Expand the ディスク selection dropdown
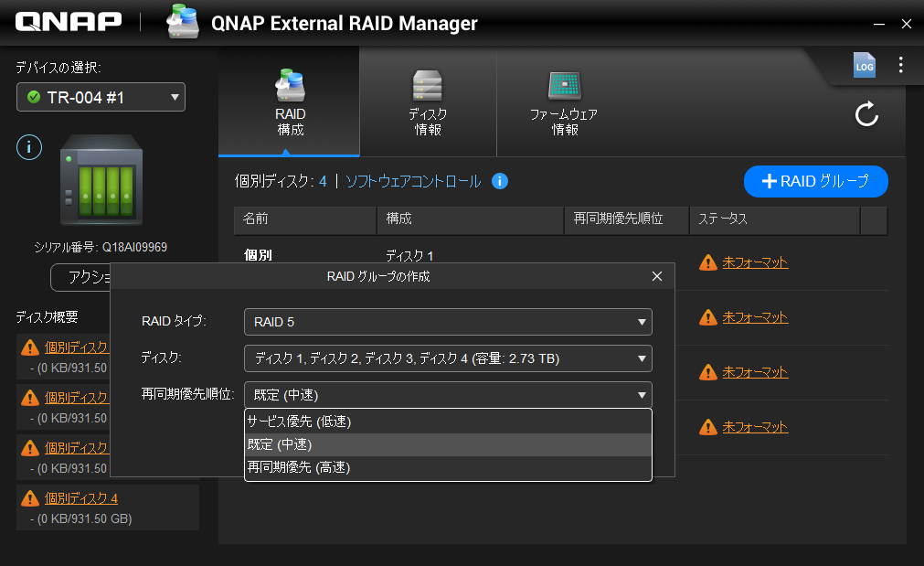This screenshot has height=566, width=924. coord(448,358)
